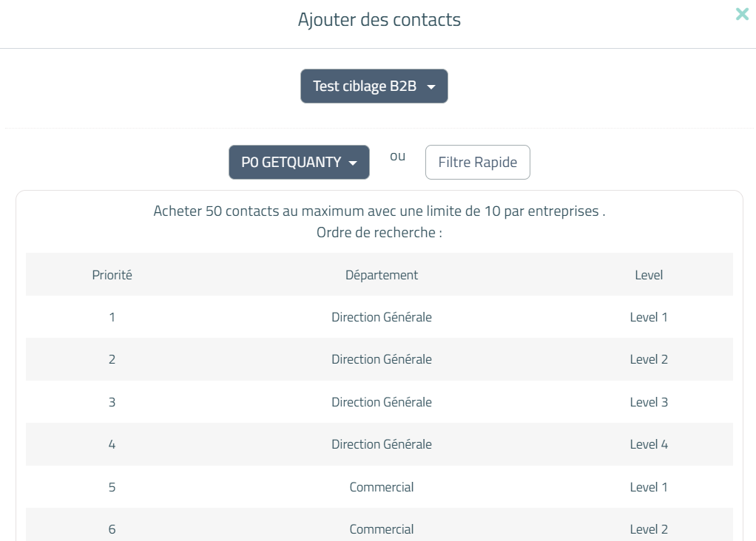The height and width of the screenshot is (541, 756).
Task: Click the "Département" column header
Action: pos(382,274)
